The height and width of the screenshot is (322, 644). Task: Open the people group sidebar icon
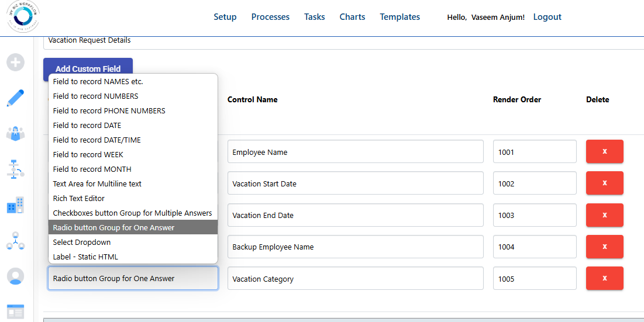click(x=16, y=134)
